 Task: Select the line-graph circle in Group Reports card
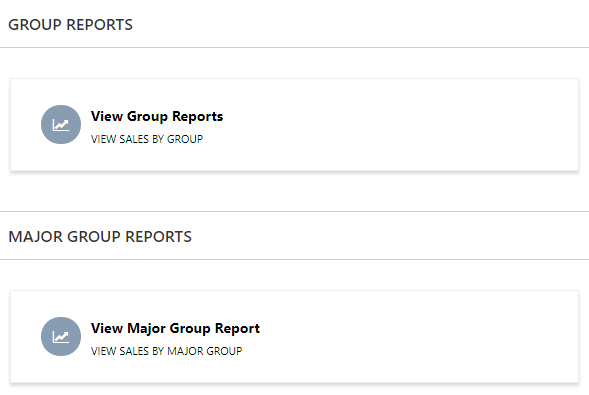click(61, 124)
